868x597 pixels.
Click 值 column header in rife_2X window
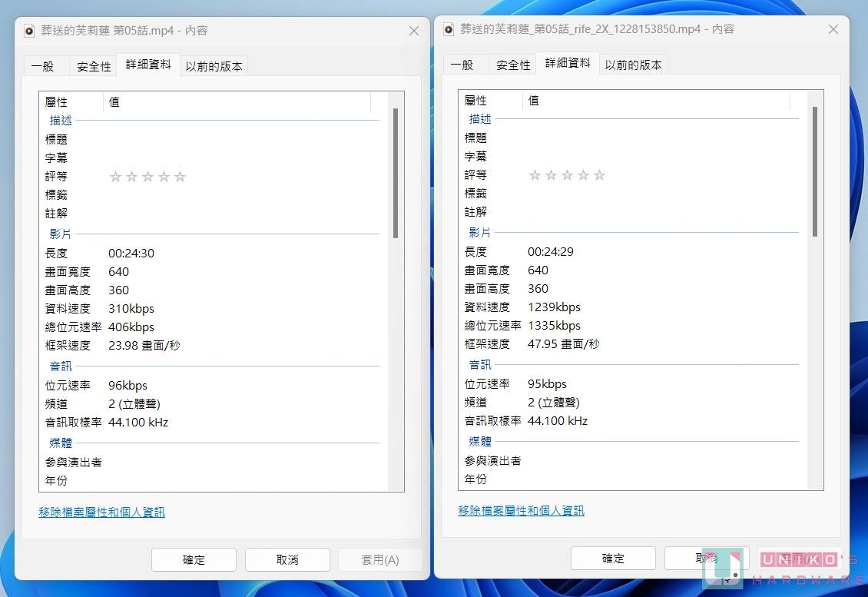coord(657,100)
